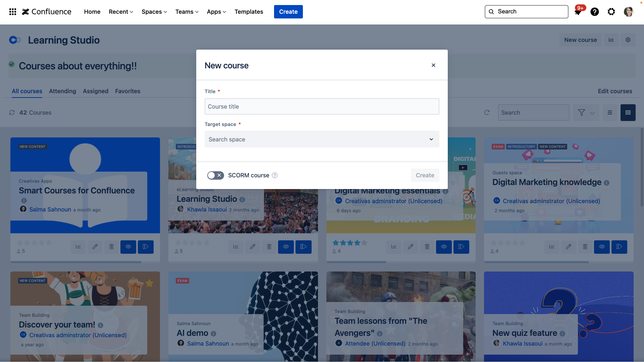Open the Teams dropdown menu
644x362 pixels.
(x=187, y=12)
